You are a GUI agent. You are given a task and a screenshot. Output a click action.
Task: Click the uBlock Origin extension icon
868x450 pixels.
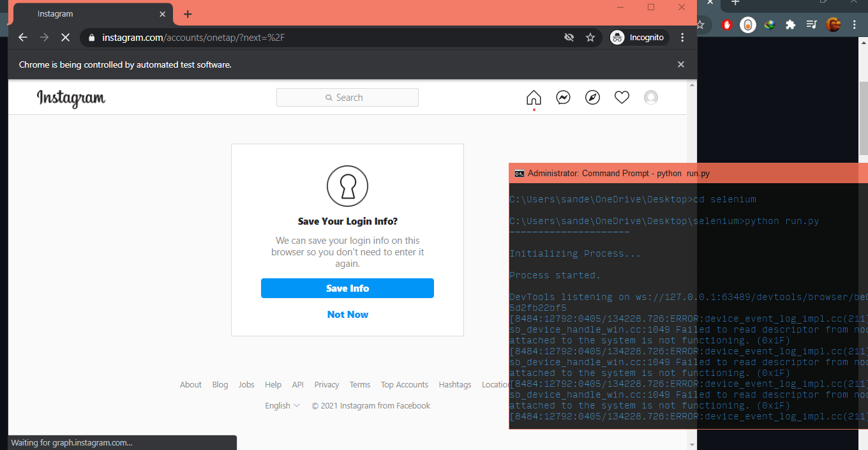[727, 24]
